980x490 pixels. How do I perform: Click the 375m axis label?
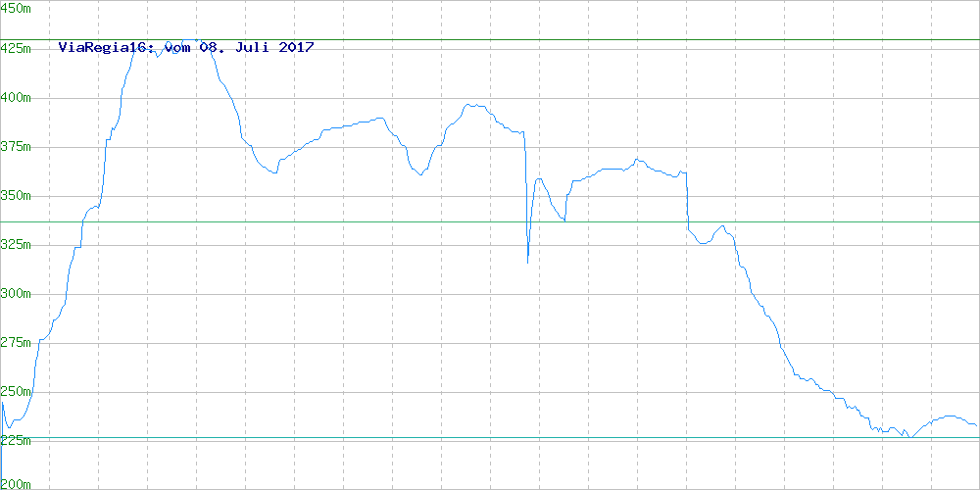(x=16, y=146)
